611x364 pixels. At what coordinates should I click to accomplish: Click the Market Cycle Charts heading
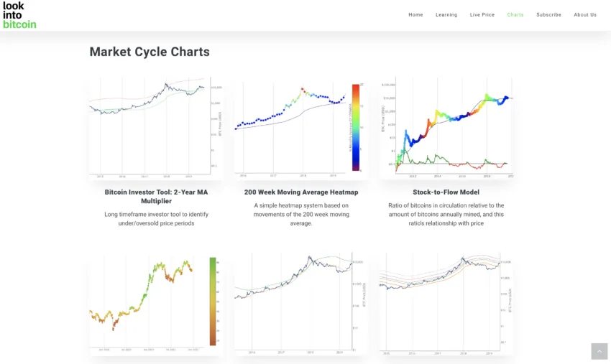point(150,52)
